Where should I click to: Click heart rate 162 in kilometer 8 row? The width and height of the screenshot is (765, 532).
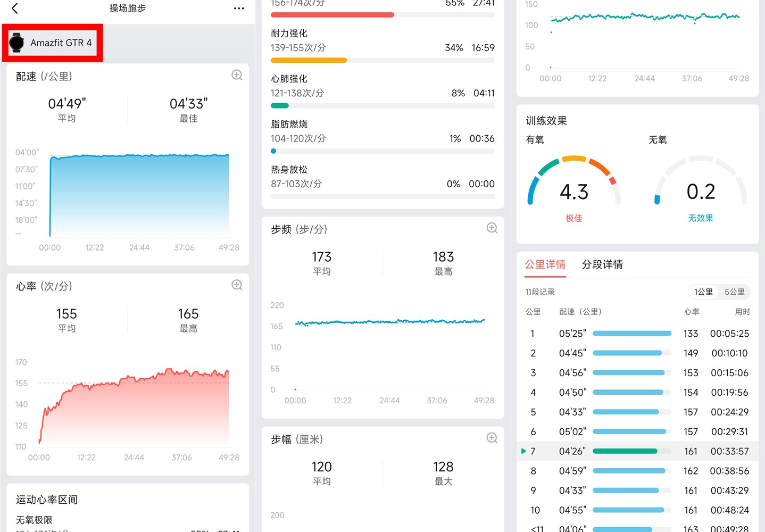pyautogui.click(x=691, y=471)
